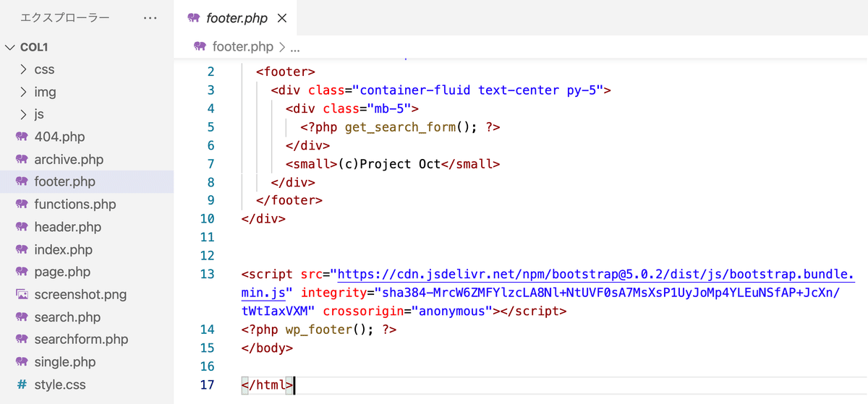Click the breadcrumb ellipsis after footer.php
The height and width of the screenshot is (404, 868).
294,48
